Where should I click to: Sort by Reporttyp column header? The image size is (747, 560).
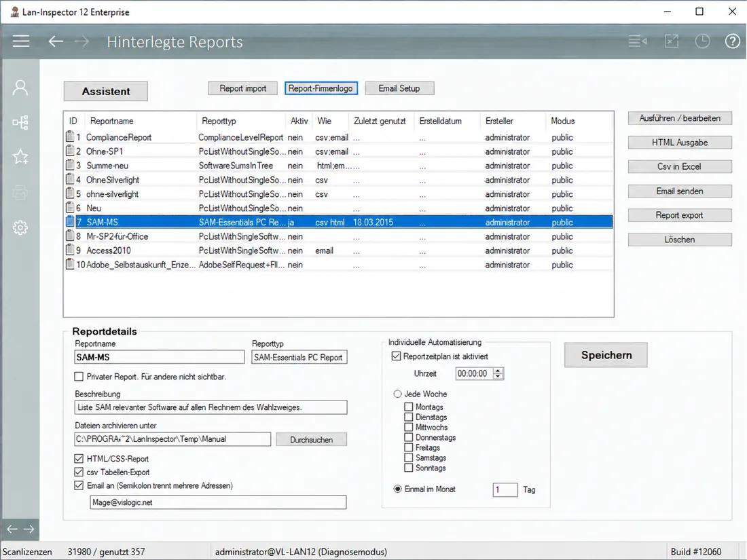pos(240,121)
